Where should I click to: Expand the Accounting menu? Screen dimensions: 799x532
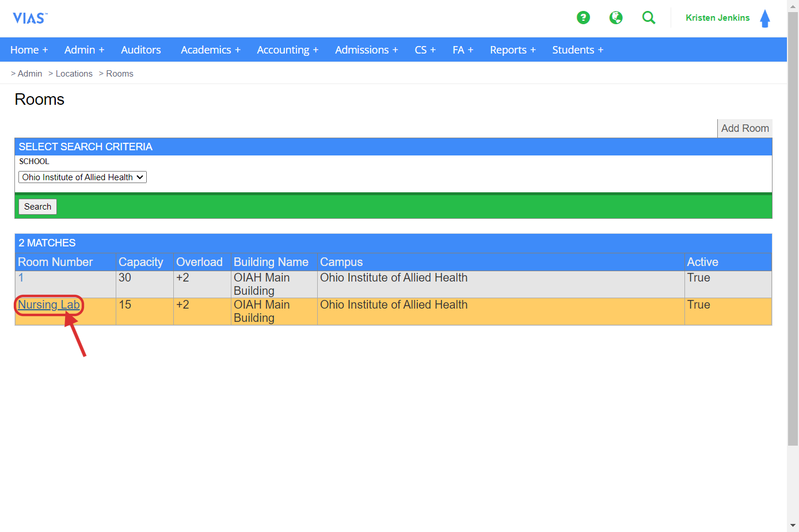click(x=287, y=50)
